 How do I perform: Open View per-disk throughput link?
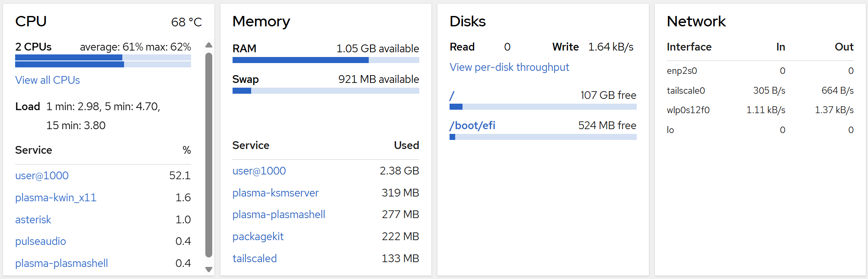point(509,67)
